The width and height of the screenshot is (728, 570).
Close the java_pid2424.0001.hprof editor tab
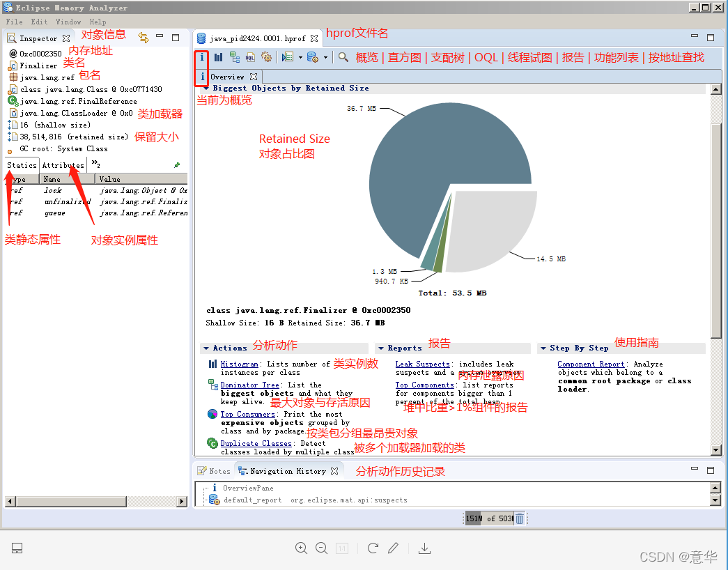pos(314,38)
